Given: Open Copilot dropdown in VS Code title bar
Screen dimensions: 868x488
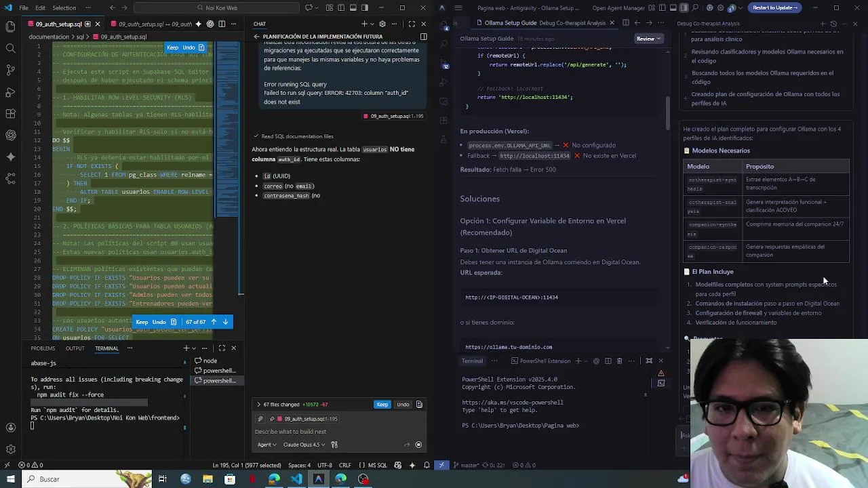Looking at the screenshot, I should click(x=316, y=7).
